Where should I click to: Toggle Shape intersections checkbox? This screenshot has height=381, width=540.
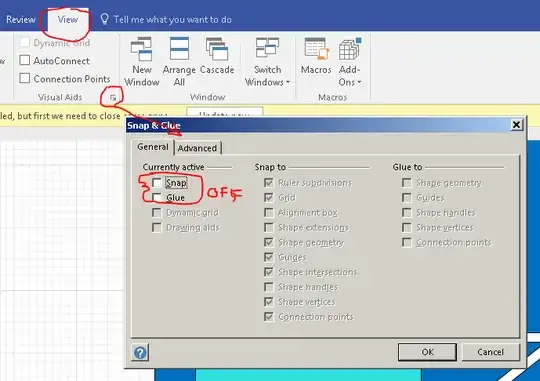coord(269,272)
